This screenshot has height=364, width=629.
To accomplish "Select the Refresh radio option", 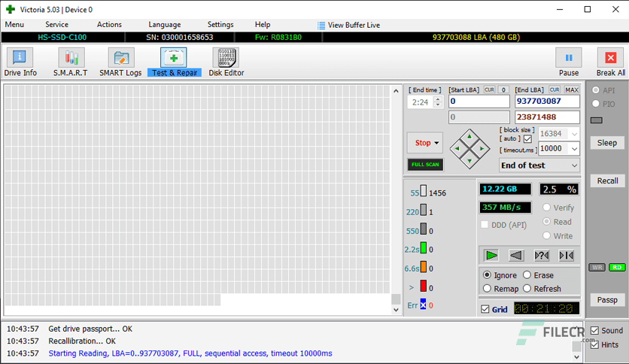I will (527, 288).
